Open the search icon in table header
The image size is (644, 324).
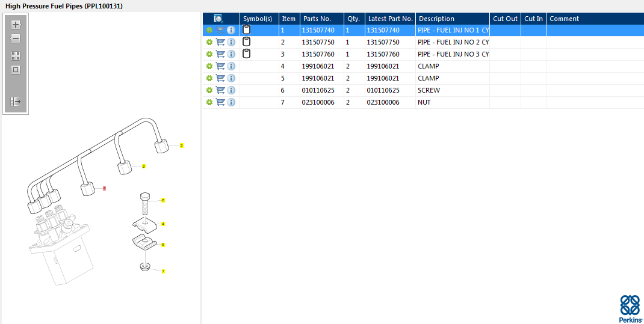point(218,19)
